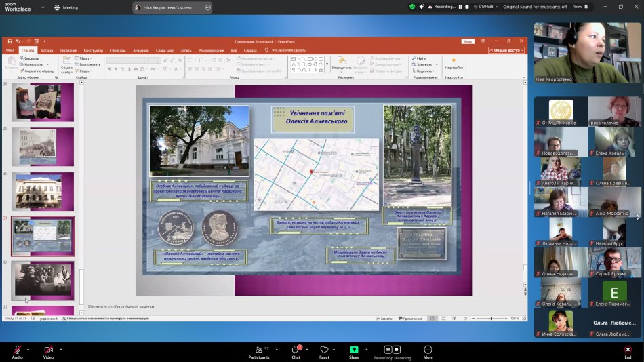Click the React icon
Image resolution: width=644 pixels, height=362 pixels.
324,350
